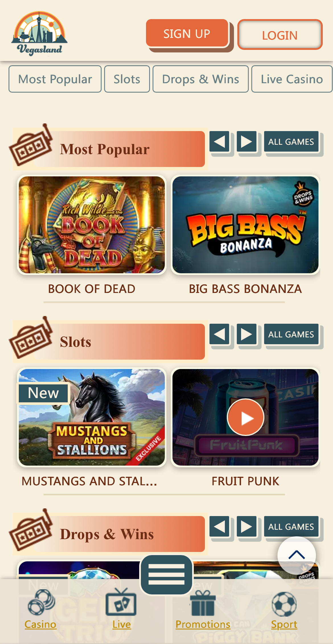Show next Slots games arrow
This screenshot has width=333, height=644.
[x=247, y=334]
